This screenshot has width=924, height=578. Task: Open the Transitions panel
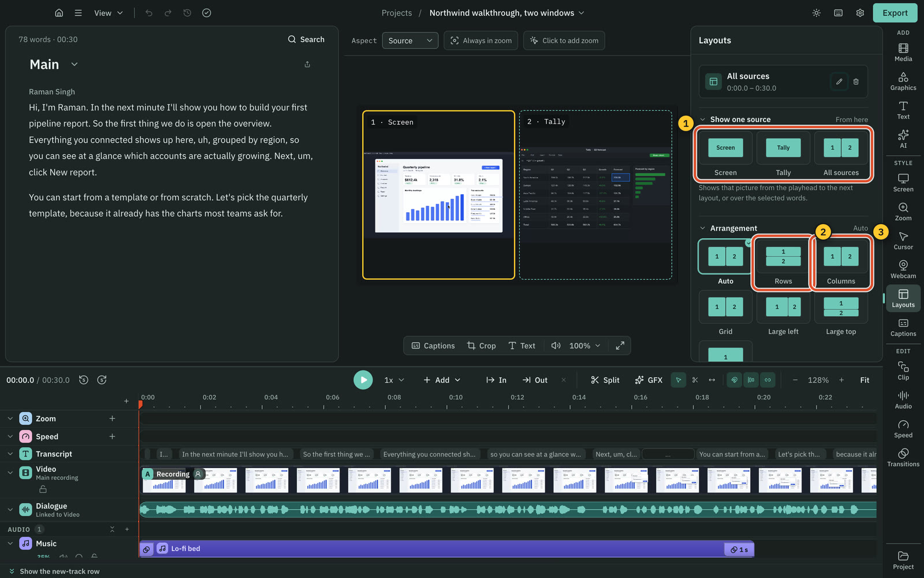903,457
